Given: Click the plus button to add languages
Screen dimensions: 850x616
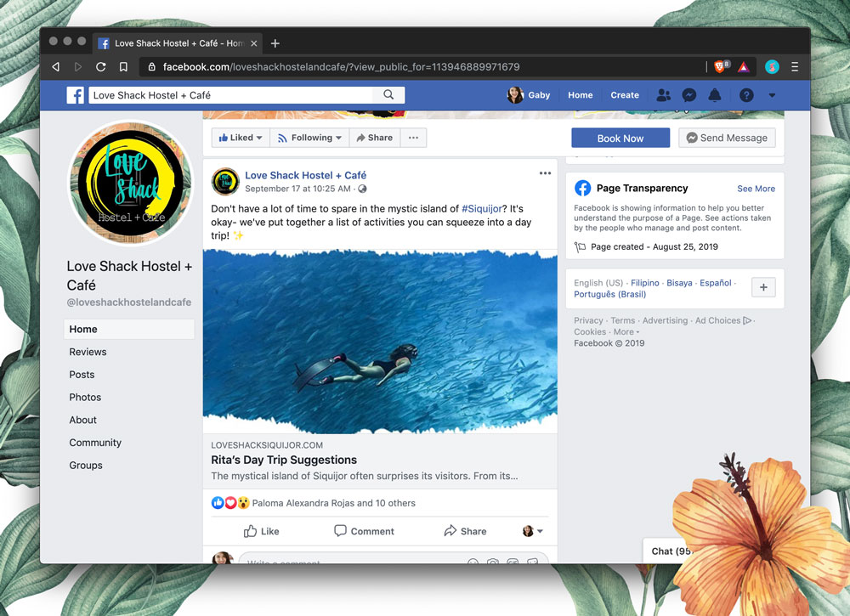Looking at the screenshot, I should click(763, 287).
